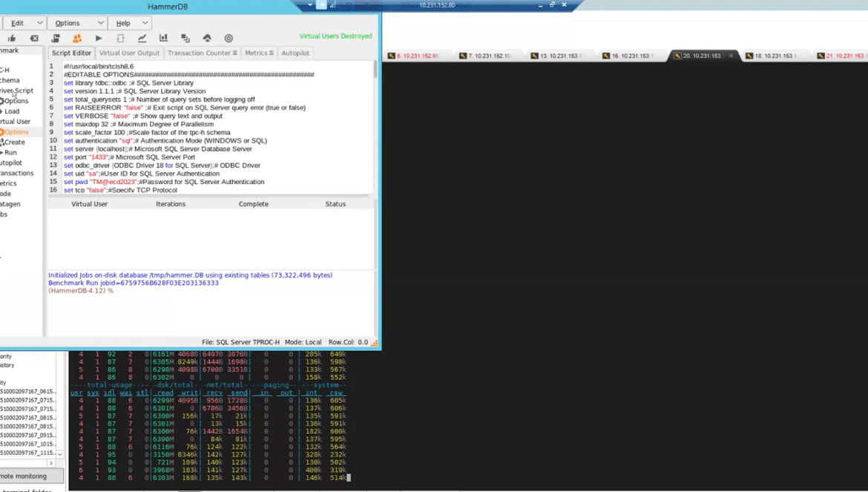Switch to the Transaction Counter tab
The width and height of the screenshot is (868, 492).
click(199, 53)
